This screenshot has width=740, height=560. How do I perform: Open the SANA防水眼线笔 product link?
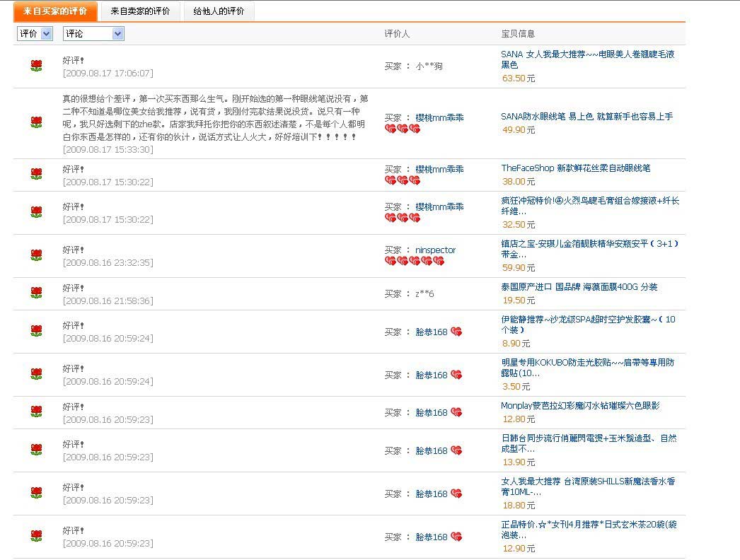(x=586, y=117)
